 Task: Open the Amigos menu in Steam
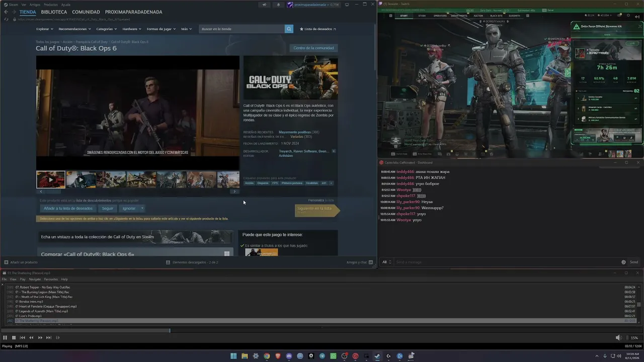[35, 5]
